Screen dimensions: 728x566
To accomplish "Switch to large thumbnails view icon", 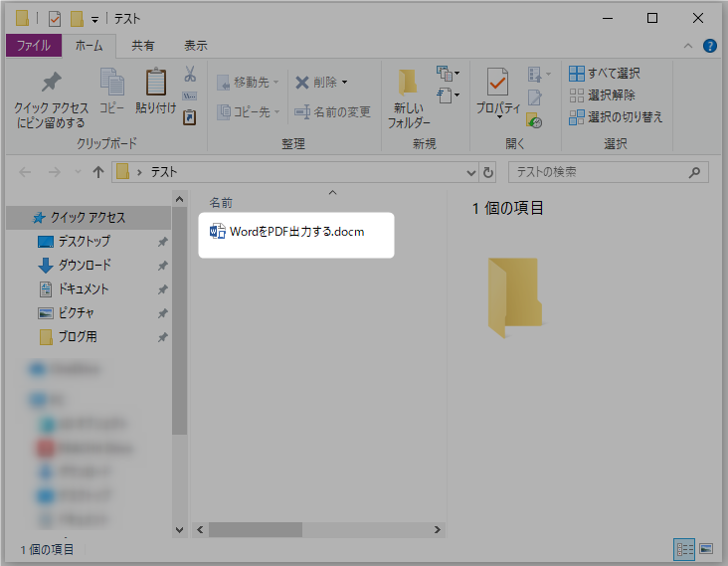I will click(x=706, y=548).
